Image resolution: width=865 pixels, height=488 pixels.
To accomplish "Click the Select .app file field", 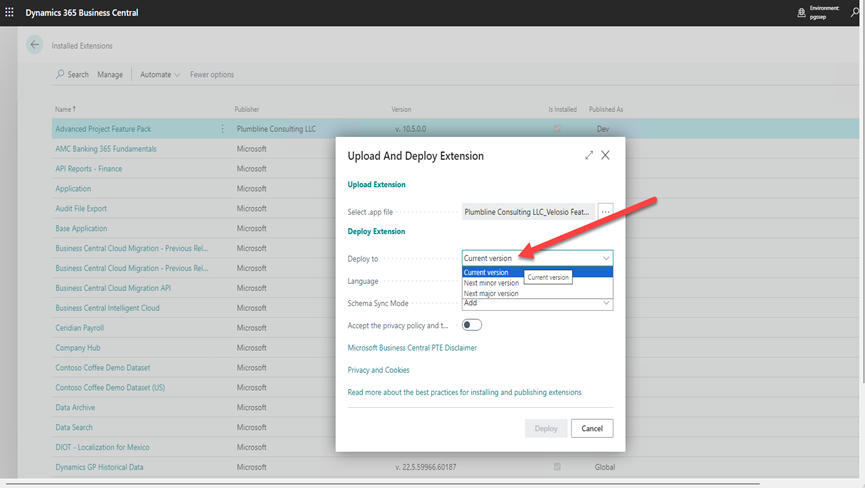I will [528, 212].
